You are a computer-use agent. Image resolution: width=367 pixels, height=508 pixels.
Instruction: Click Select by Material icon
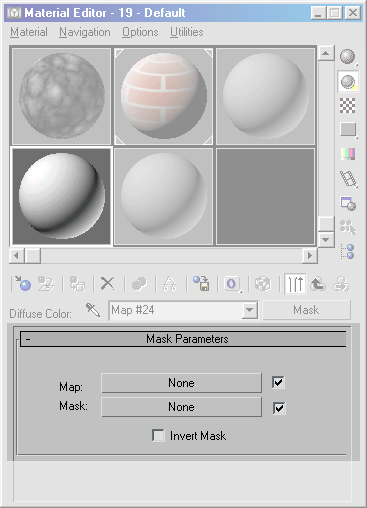pyautogui.click(x=348, y=227)
